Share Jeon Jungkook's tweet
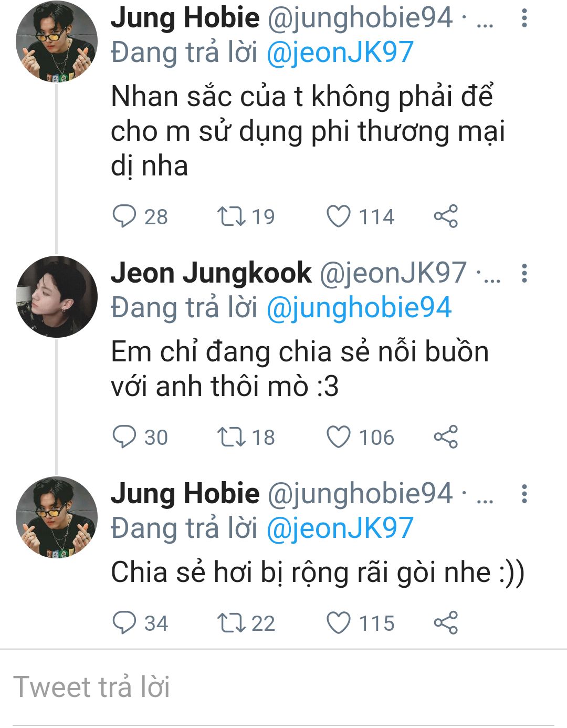 pyautogui.click(x=446, y=436)
